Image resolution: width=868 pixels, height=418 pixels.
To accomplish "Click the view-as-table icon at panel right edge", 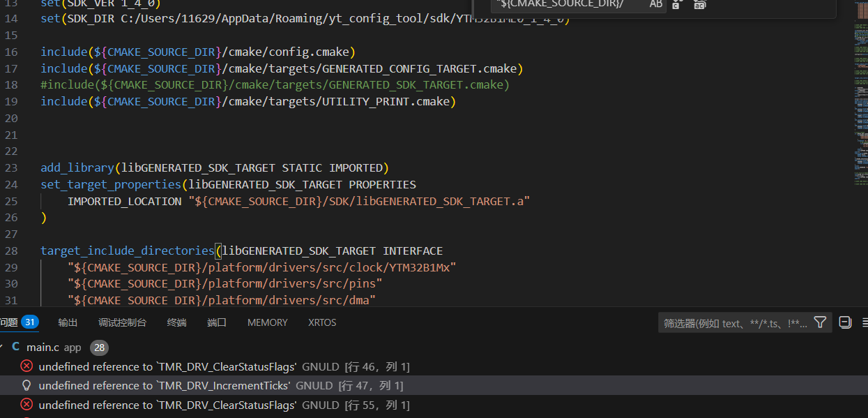I will [865, 322].
